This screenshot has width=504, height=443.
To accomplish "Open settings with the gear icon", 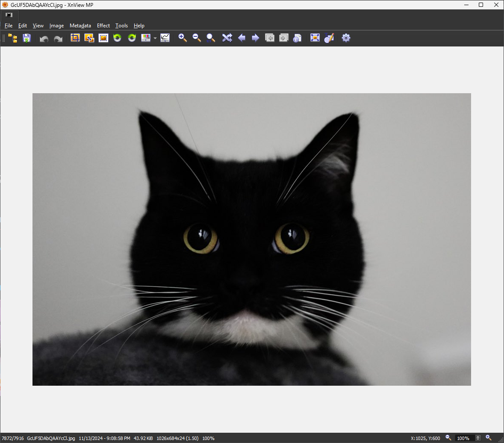I will point(346,38).
